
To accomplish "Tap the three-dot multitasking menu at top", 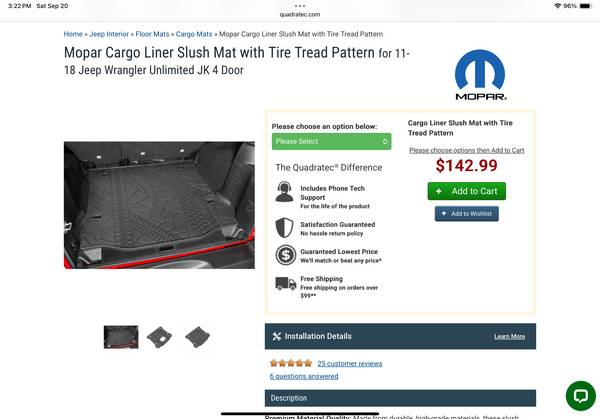I will coord(300,6).
